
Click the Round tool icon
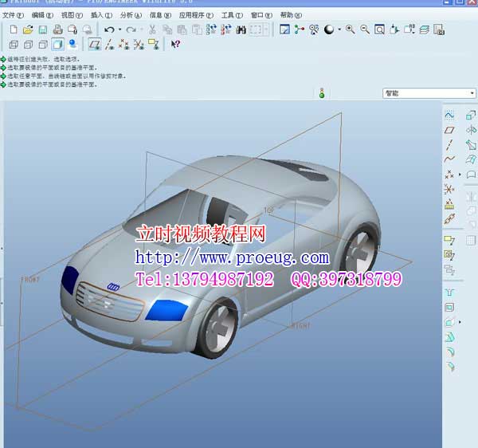(449, 352)
